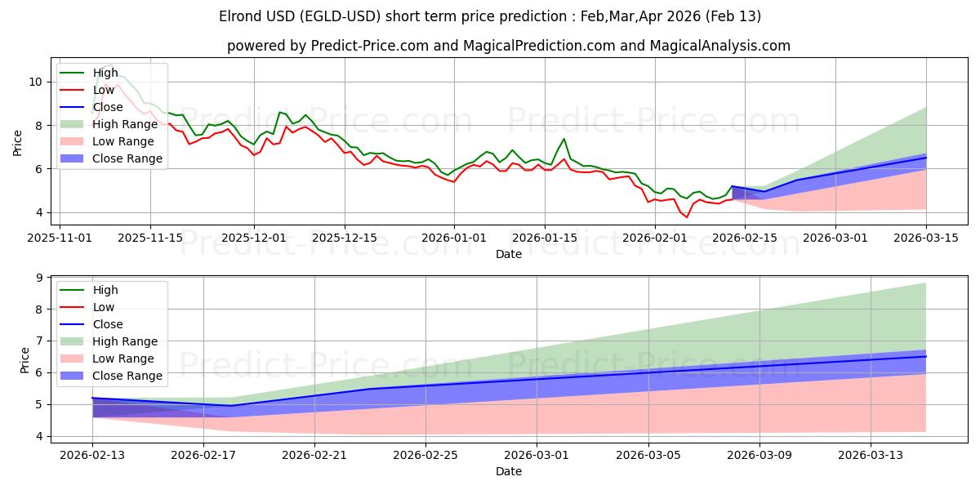Click the 2026-03-15 date tick on top chart

coord(926,238)
